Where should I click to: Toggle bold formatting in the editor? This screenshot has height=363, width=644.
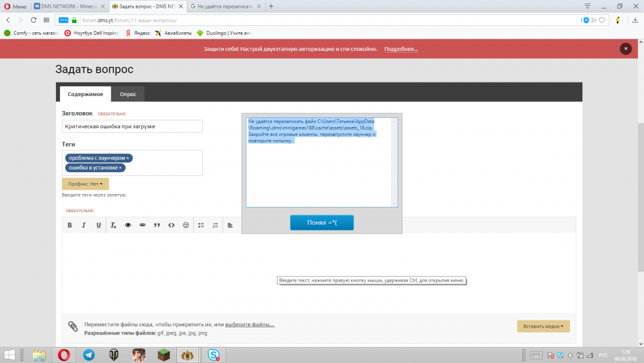click(70, 225)
